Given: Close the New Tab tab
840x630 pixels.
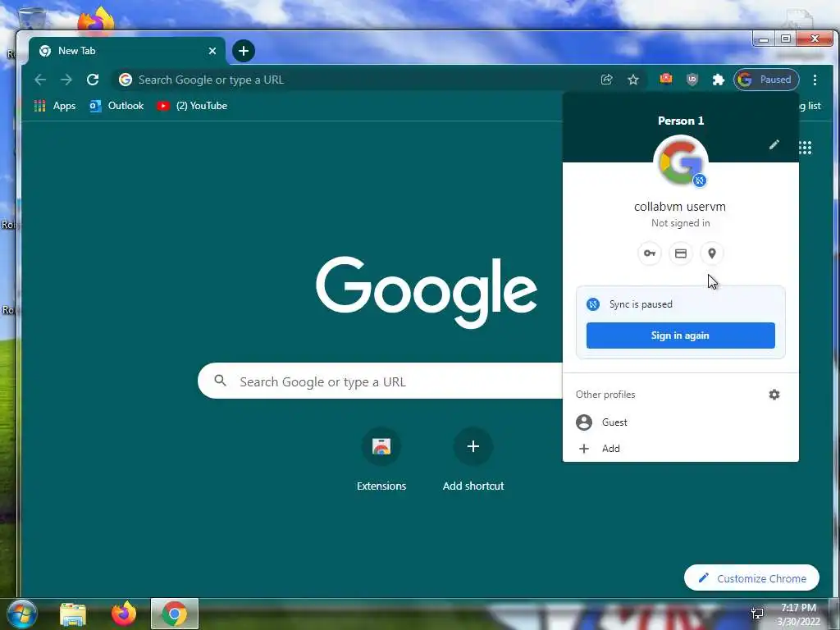Looking at the screenshot, I should tap(212, 51).
